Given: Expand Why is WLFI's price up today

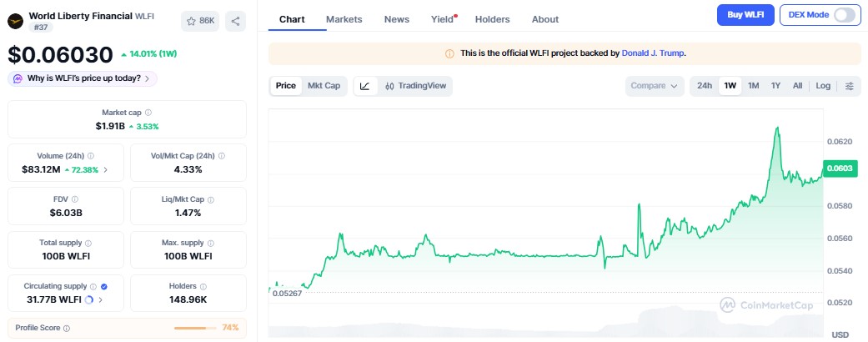Looking at the screenshot, I should (83, 78).
